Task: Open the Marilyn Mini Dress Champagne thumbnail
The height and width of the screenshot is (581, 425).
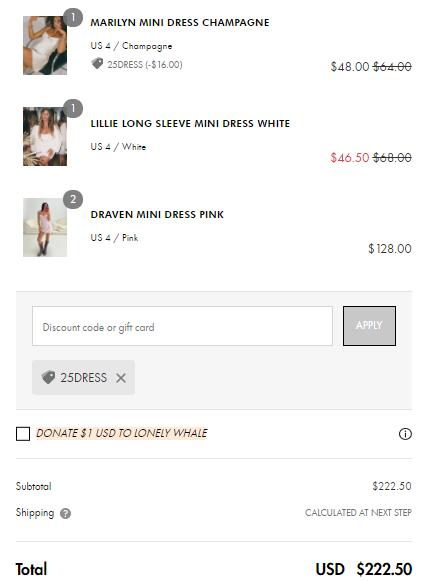Action: pyautogui.click(x=45, y=46)
